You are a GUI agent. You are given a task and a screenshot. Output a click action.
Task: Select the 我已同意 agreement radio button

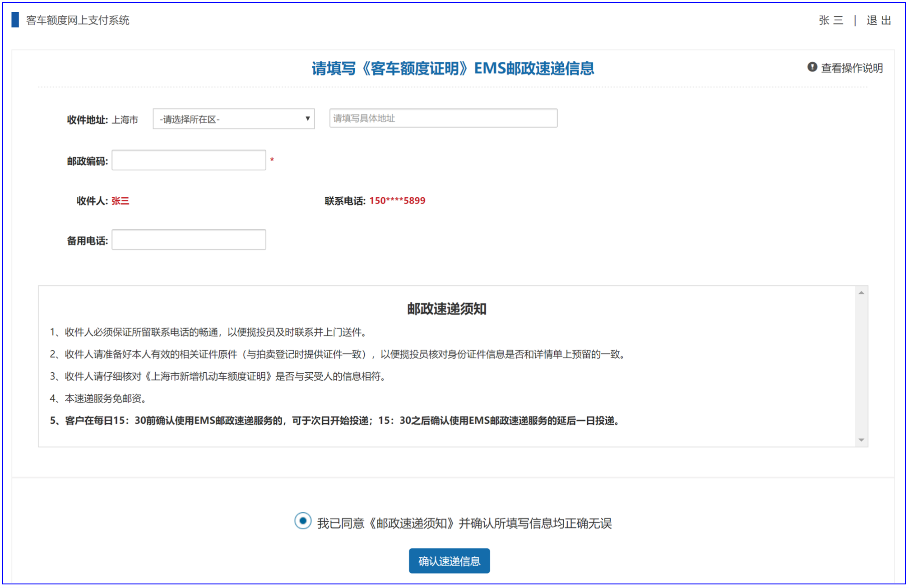tap(303, 521)
